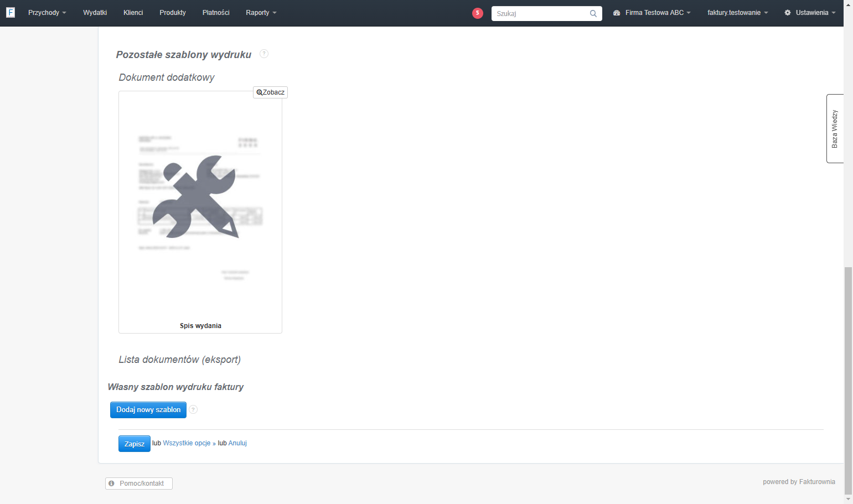
Task: Click the Lista dokumentów (eksport) heading
Action: [180, 360]
